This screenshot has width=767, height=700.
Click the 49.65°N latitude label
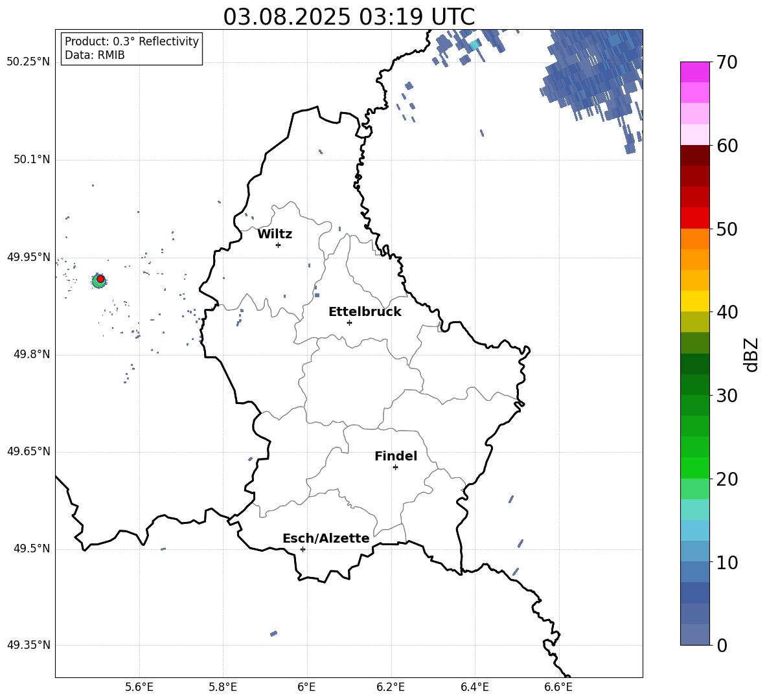point(28,451)
